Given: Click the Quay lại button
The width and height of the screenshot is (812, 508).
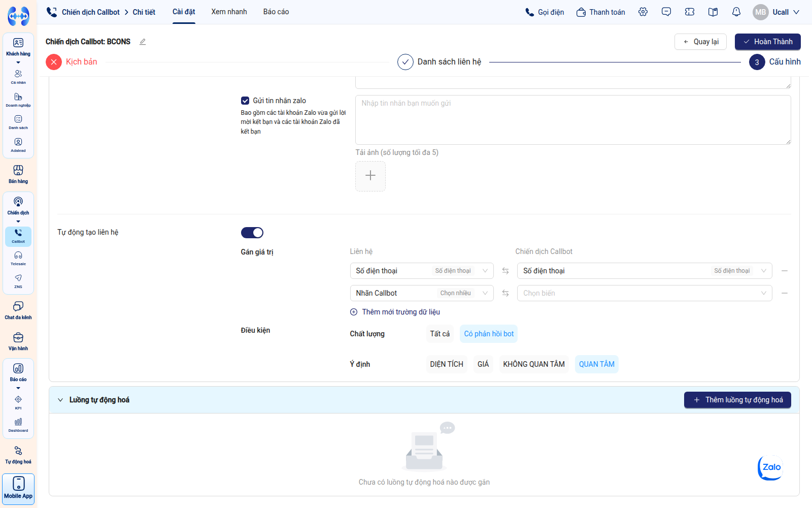Looking at the screenshot, I should (700, 42).
